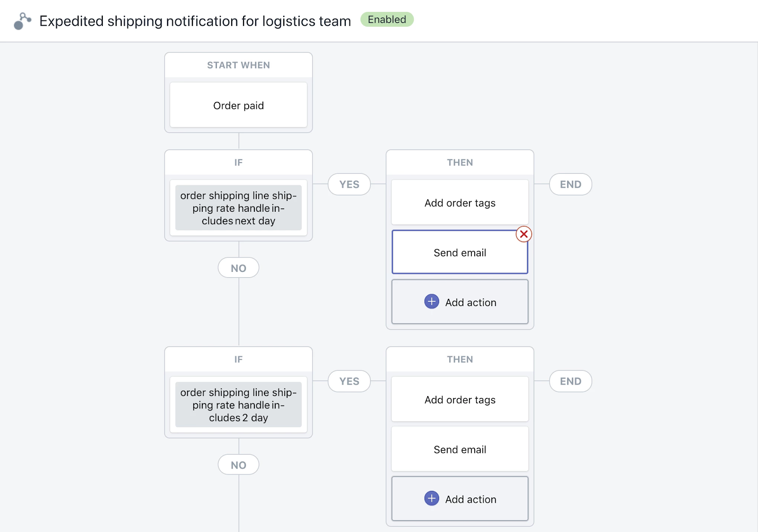The height and width of the screenshot is (532, 758).
Task: Click the first END node
Action: [570, 184]
